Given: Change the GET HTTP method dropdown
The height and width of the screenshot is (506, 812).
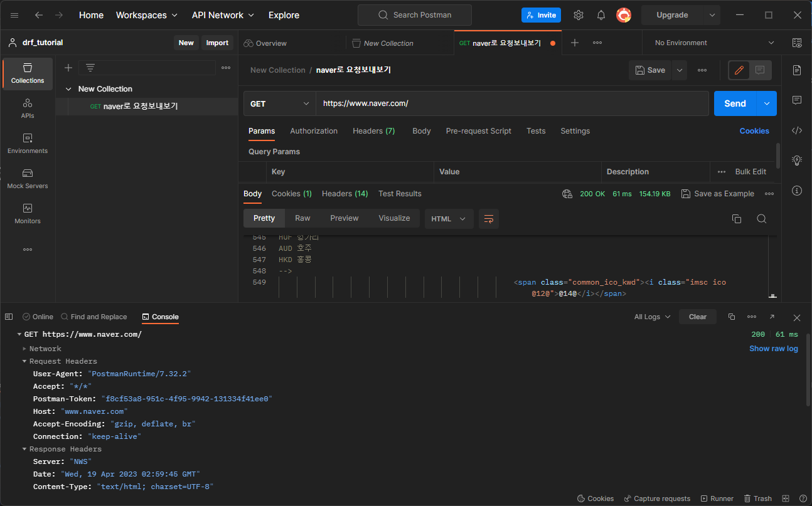Looking at the screenshot, I should point(279,103).
